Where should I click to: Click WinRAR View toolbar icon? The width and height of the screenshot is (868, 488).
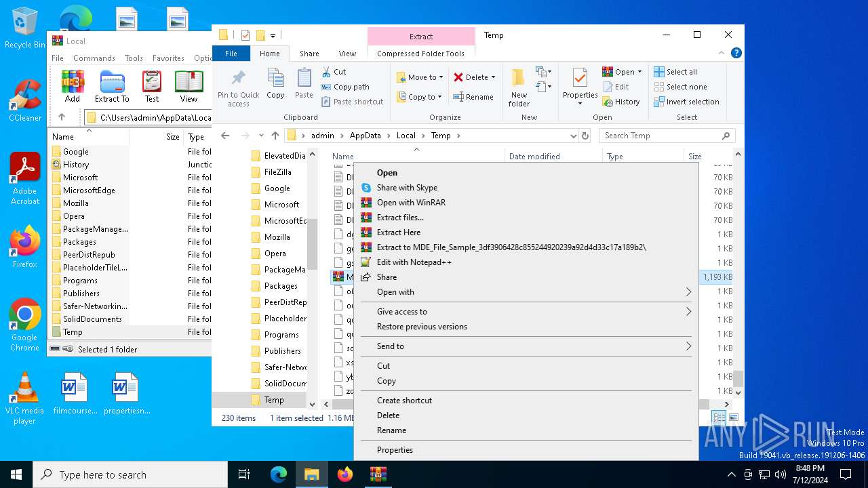[189, 86]
